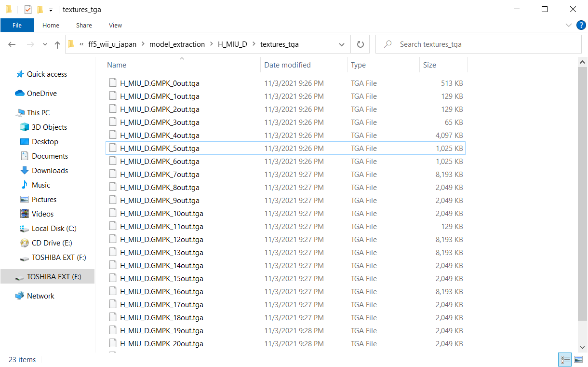Select file H_MIU_D.GMPK_2out.tga
Viewport: 588px width, 367px height.
pyautogui.click(x=160, y=109)
